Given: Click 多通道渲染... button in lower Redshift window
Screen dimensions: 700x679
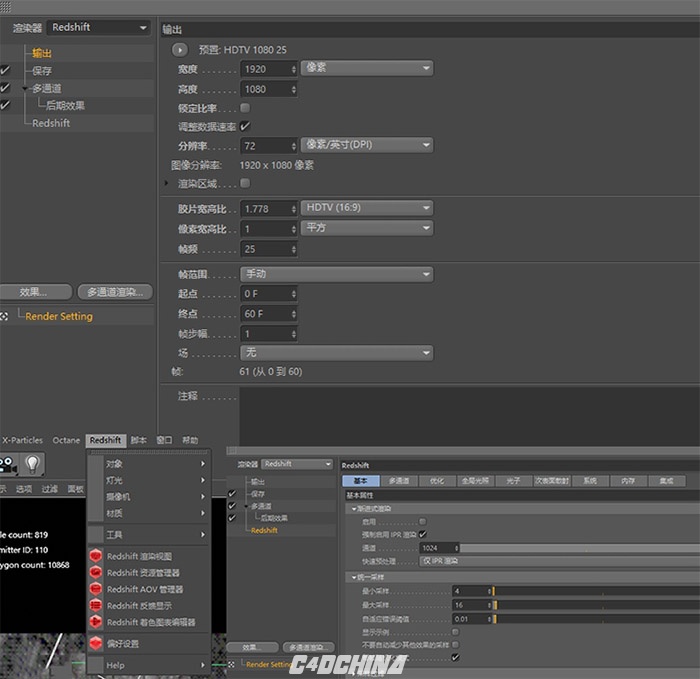Looking at the screenshot, I should (x=308, y=647).
